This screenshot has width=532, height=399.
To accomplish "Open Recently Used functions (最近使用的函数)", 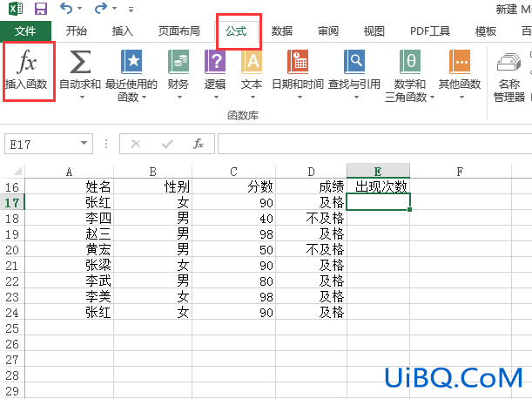I will click(x=131, y=76).
